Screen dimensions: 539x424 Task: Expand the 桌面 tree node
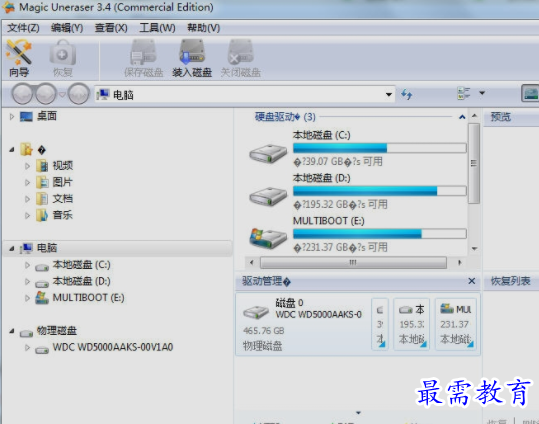12,117
